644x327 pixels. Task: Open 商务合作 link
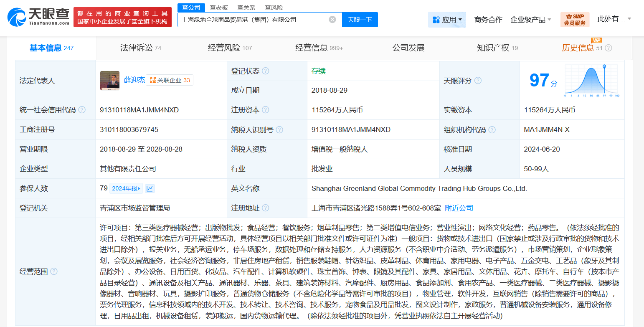pyautogui.click(x=488, y=20)
